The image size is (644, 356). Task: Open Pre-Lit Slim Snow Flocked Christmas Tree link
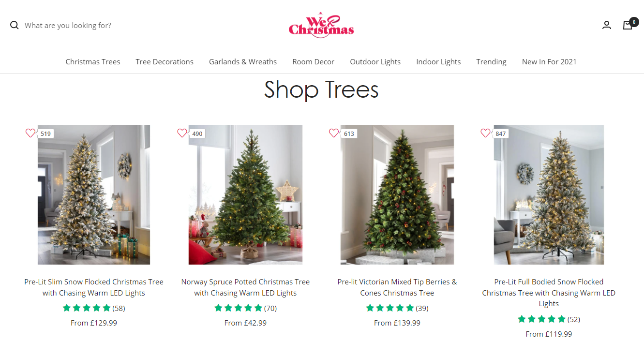coord(94,287)
